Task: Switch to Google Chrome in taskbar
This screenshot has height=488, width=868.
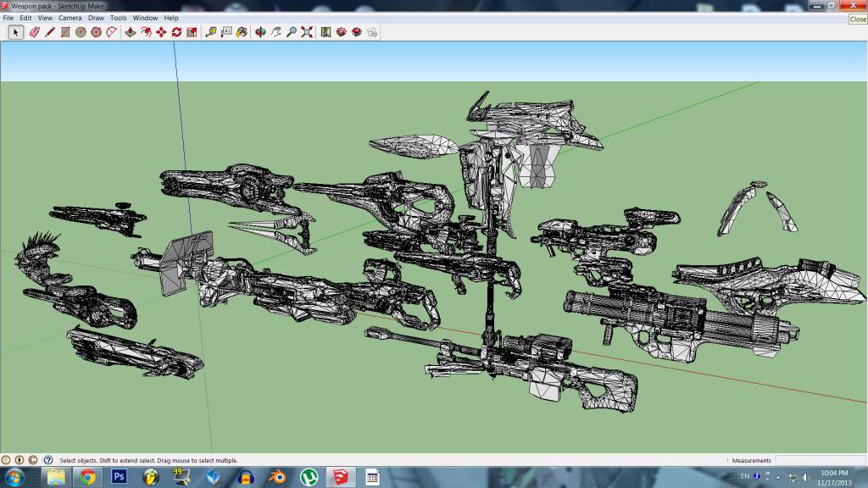Action: tap(87, 477)
